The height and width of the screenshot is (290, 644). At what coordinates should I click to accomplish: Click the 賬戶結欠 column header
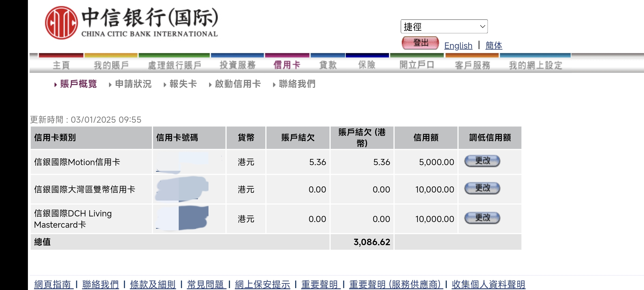298,138
